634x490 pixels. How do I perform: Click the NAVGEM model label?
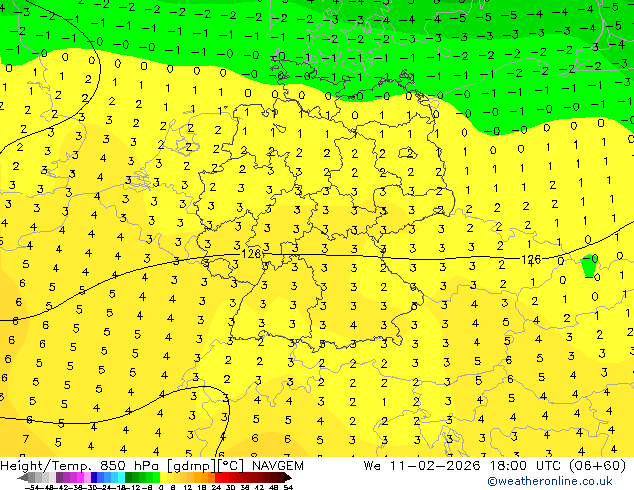pyautogui.click(x=278, y=466)
